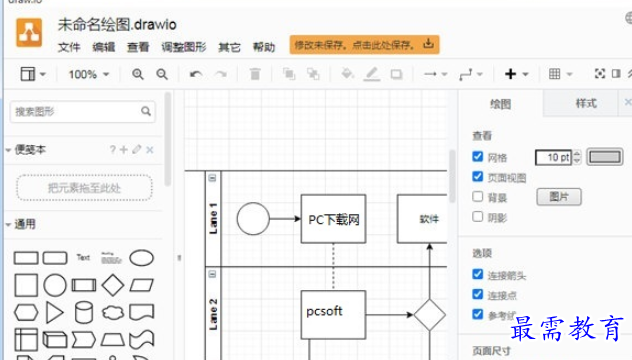
Task: Open the 其它 menu
Action: 229,47
